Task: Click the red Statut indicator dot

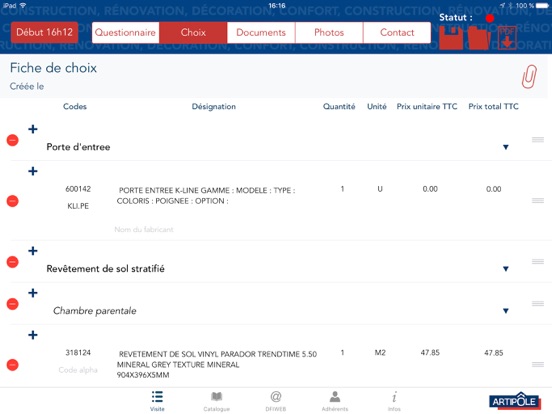Action: pyautogui.click(x=489, y=18)
